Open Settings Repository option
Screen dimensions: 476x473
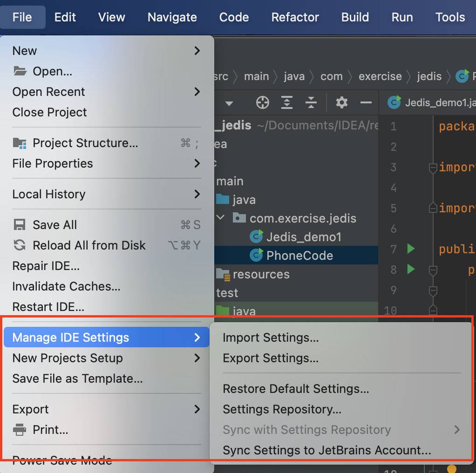[x=341, y=409]
